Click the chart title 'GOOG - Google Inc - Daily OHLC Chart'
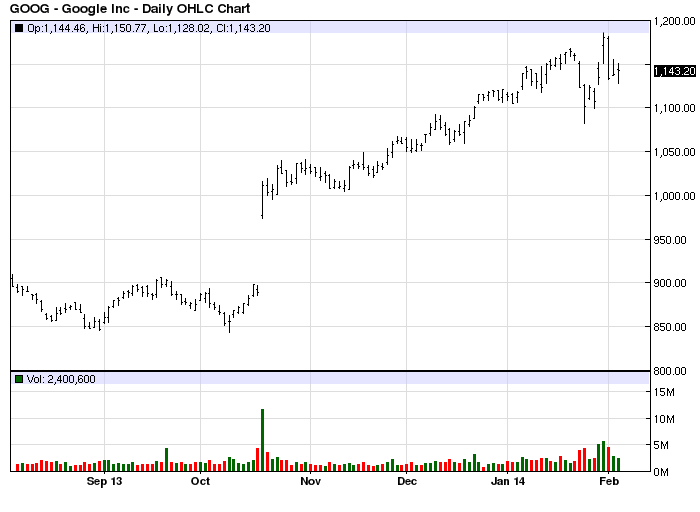 click(130, 8)
